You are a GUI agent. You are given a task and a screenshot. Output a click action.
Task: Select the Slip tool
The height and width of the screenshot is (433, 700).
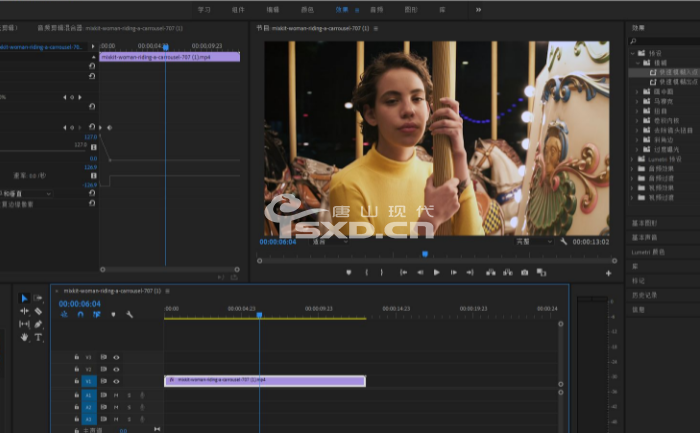click(24, 324)
